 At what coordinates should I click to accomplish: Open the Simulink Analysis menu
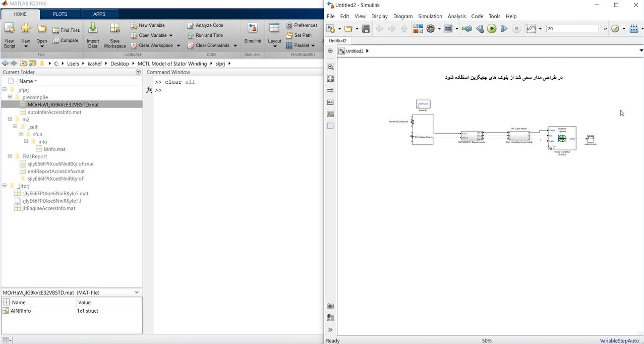pyautogui.click(x=456, y=16)
